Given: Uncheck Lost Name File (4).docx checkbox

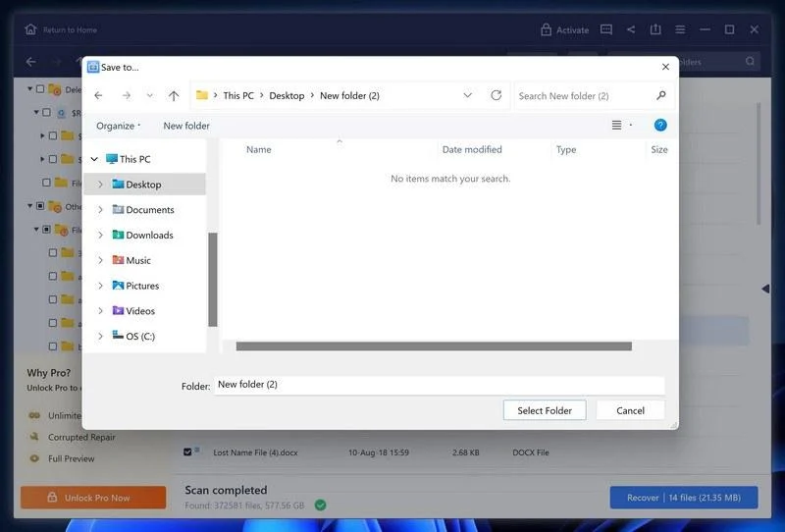Looking at the screenshot, I should pyautogui.click(x=187, y=452).
